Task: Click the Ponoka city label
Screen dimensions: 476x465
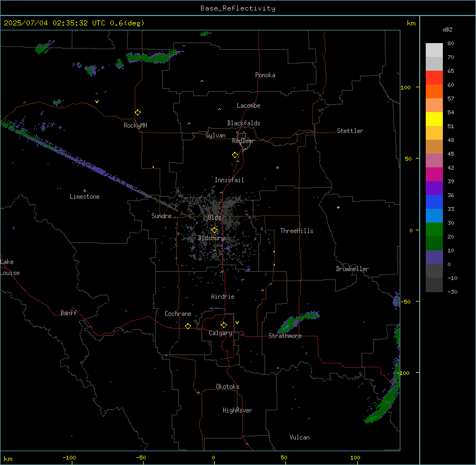Action: click(265, 75)
